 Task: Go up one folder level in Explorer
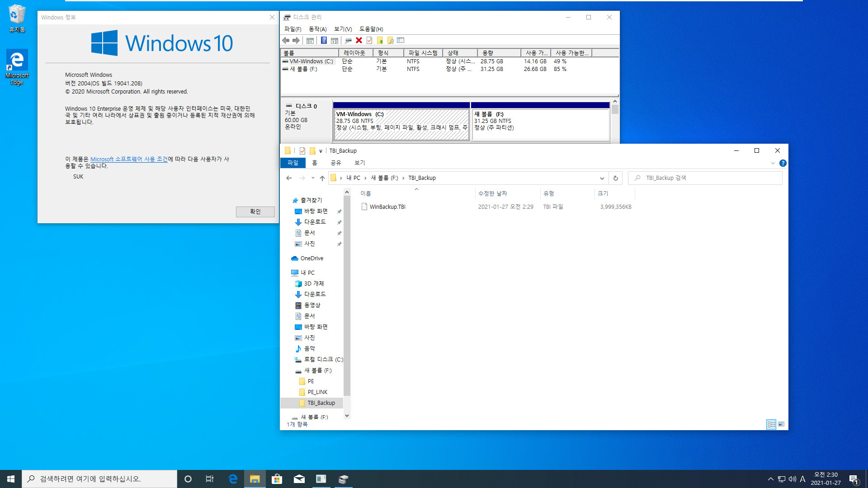click(x=322, y=178)
